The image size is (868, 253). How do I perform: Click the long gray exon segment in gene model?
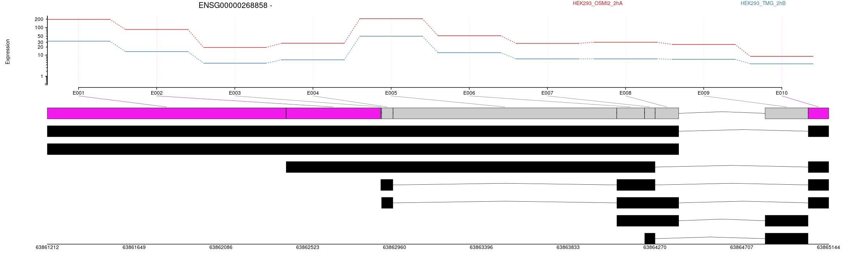tap(505, 113)
